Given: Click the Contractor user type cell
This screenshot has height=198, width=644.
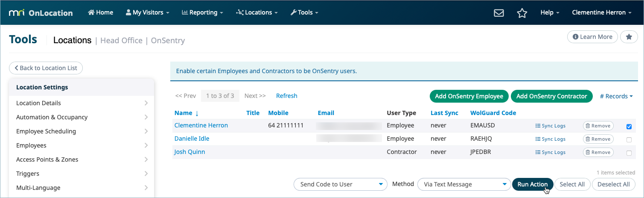Looking at the screenshot, I should point(401,152).
